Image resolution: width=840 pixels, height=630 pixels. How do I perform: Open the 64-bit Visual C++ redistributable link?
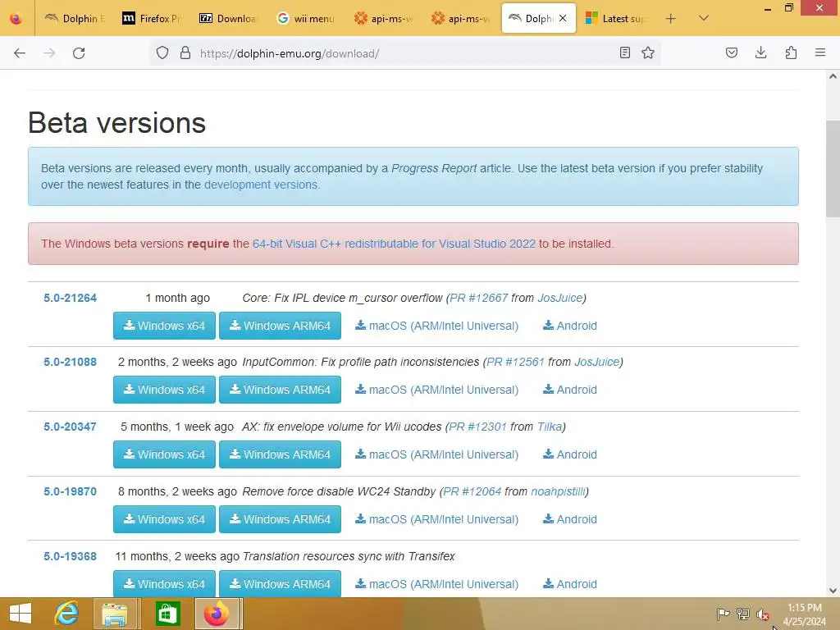[x=394, y=244]
